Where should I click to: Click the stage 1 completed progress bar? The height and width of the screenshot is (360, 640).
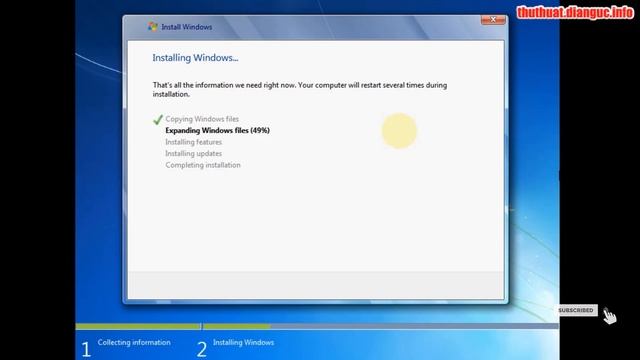click(138, 327)
